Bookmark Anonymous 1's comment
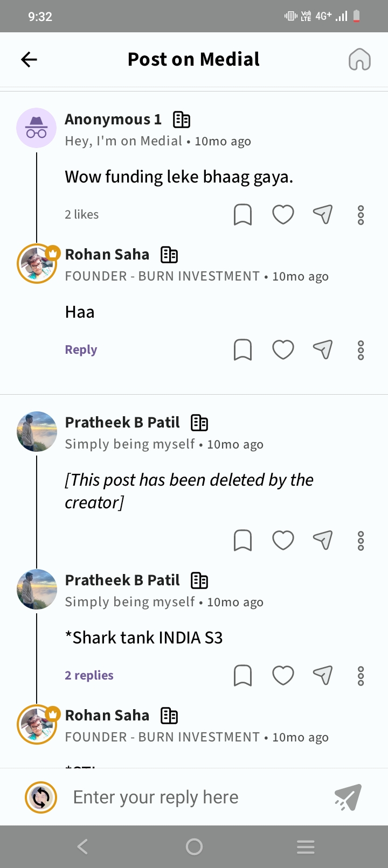The width and height of the screenshot is (388, 868). coord(242,214)
